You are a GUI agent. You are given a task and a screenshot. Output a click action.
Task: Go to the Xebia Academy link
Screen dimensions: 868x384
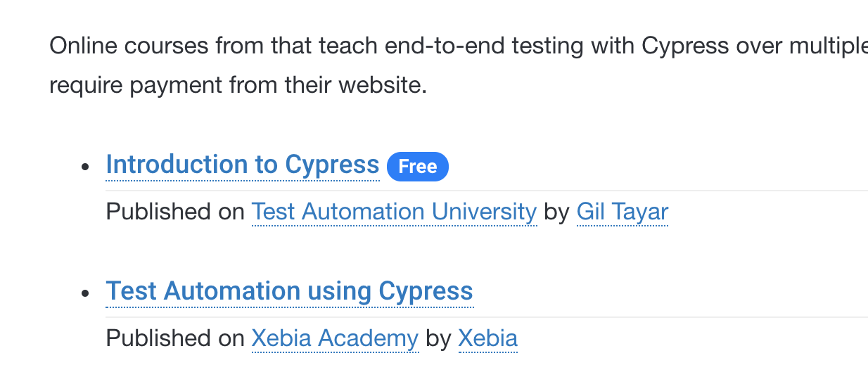coord(335,338)
